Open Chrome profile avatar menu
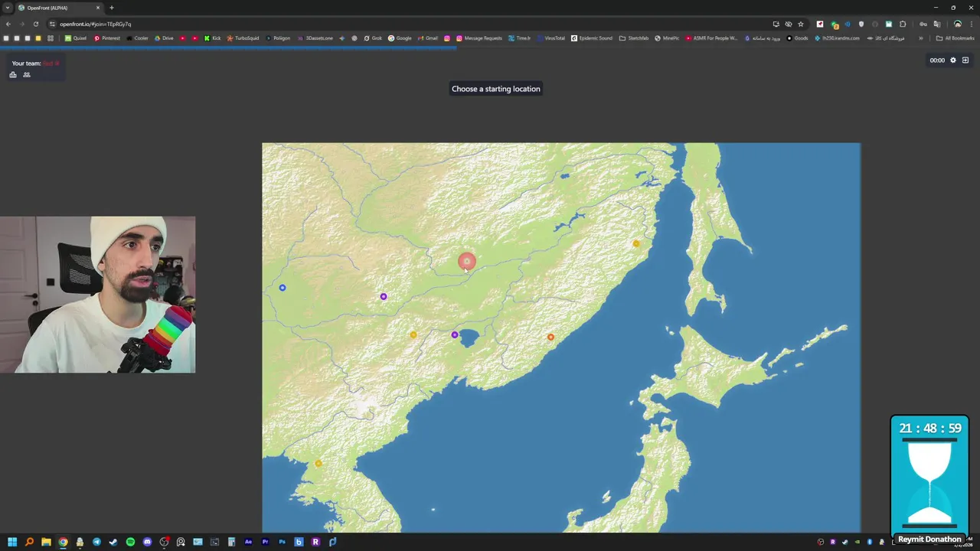This screenshot has height=551, width=980. pos(957,24)
